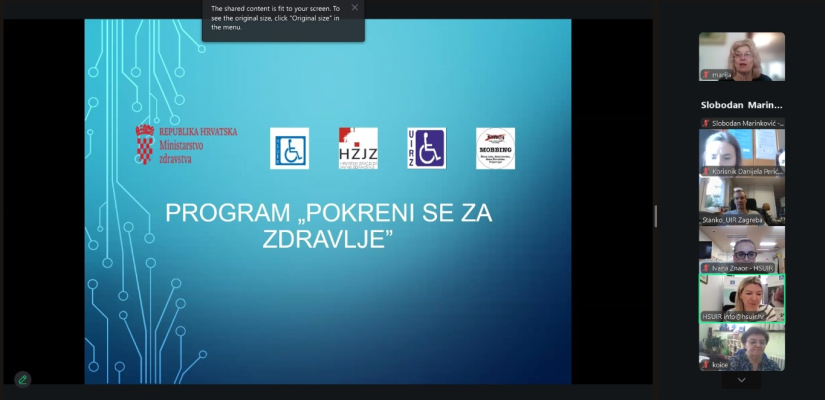Viewport: 825px width, 400px height.
Task: Select marija's video thumbnail
Action: coord(742,56)
